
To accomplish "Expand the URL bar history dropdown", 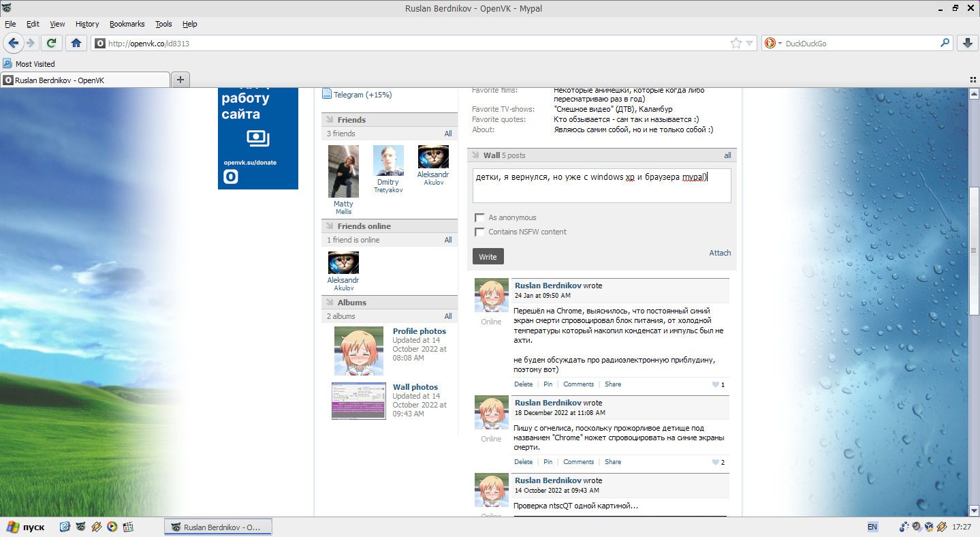I will (750, 43).
